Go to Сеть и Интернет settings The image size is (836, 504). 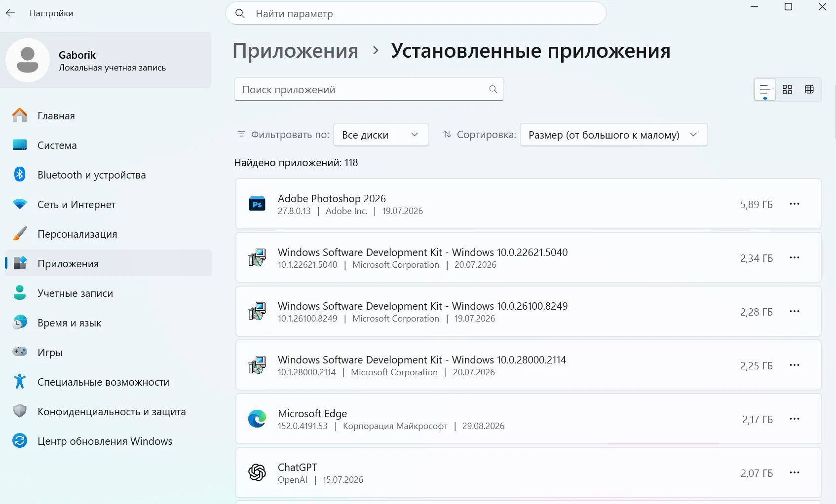click(x=108, y=204)
